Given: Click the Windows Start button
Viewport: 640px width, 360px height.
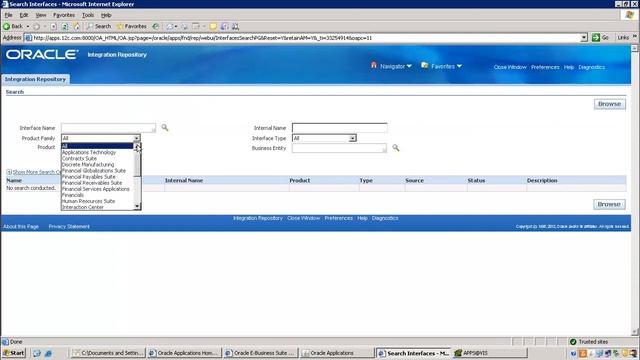Looking at the screenshot, I should click(14, 353).
